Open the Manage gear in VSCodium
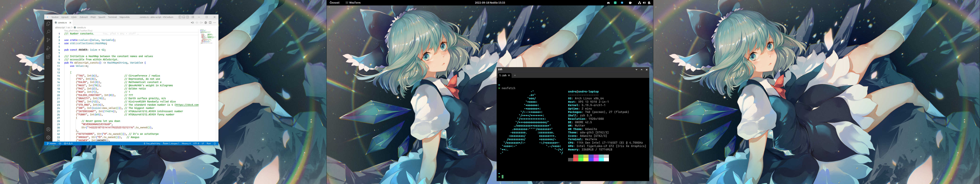 click(48, 137)
